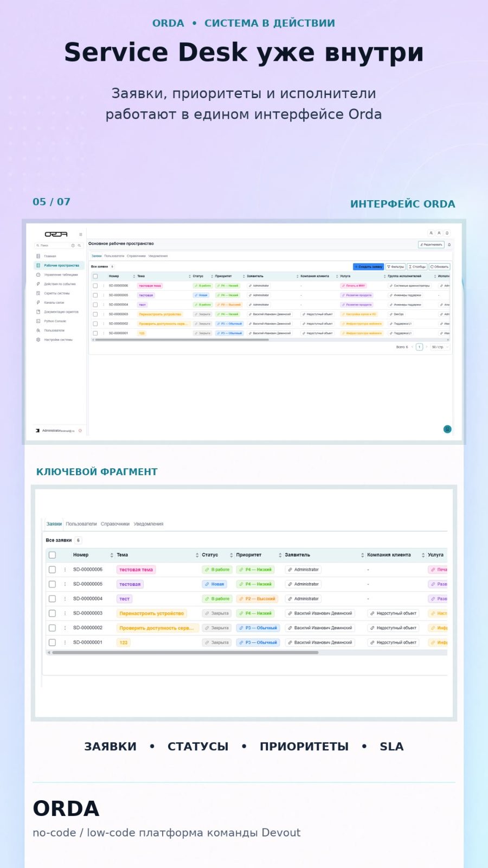Open Настройки системы gear icon
This screenshot has width=488, height=868.
pos(38,340)
